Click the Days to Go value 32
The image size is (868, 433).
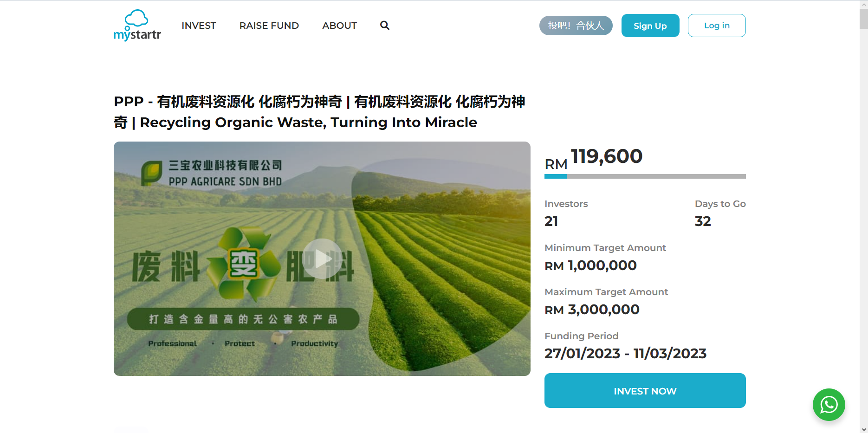click(x=703, y=221)
